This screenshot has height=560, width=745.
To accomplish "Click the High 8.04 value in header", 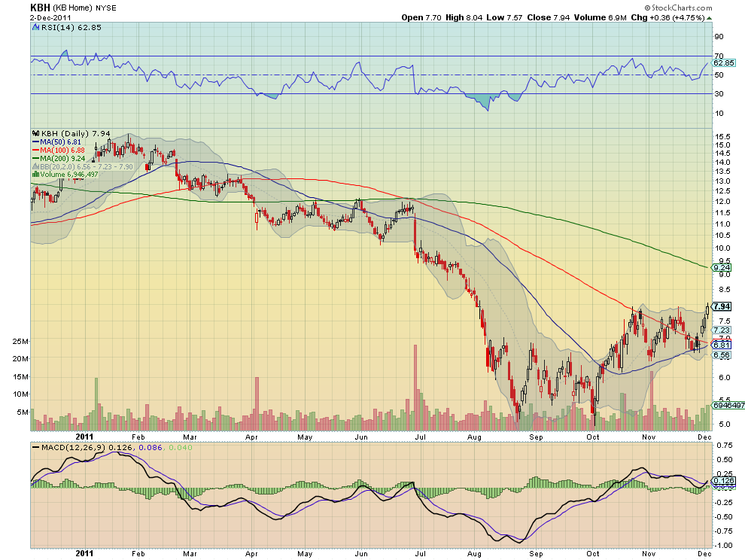I will [464, 17].
